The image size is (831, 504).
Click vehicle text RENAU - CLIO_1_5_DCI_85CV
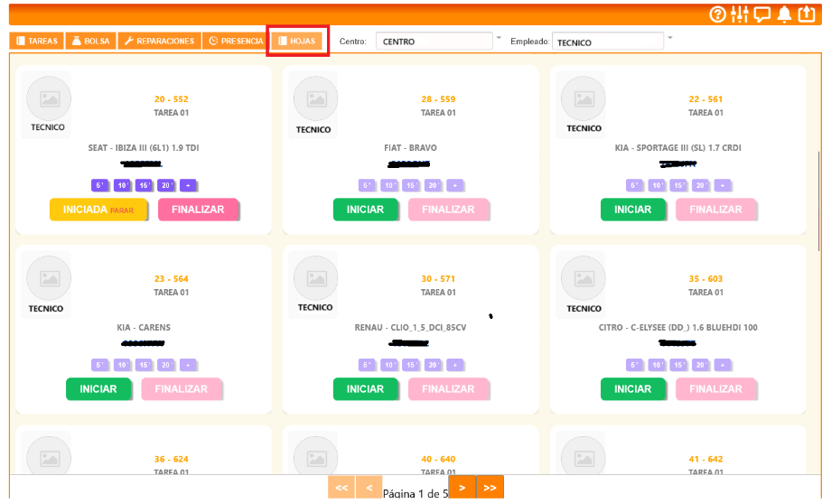(x=411, y=328)
